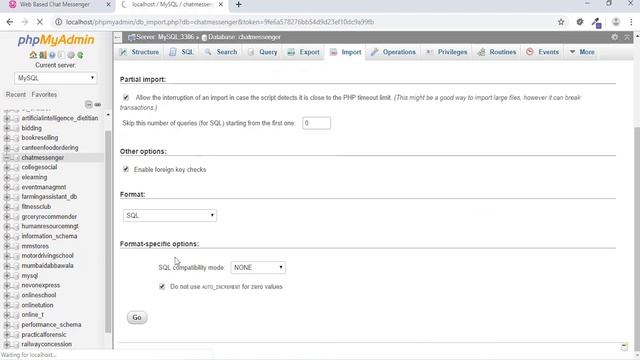Open the Chrome profile avatar
The image size is (640, 360).
pyautogui.click(x=616, y=22)
